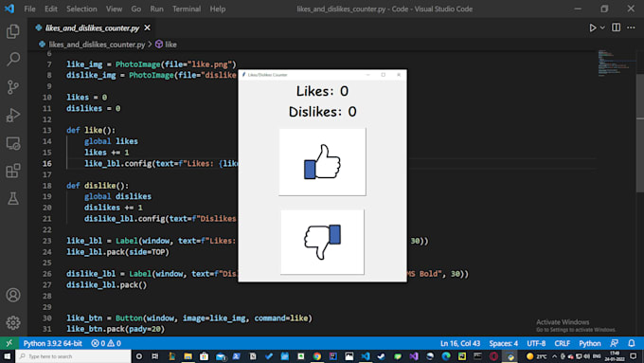This screenshot has width=644, height=363.
Task: Open the blue VS Code taskbar icon
Action: (x=366, y=356)
